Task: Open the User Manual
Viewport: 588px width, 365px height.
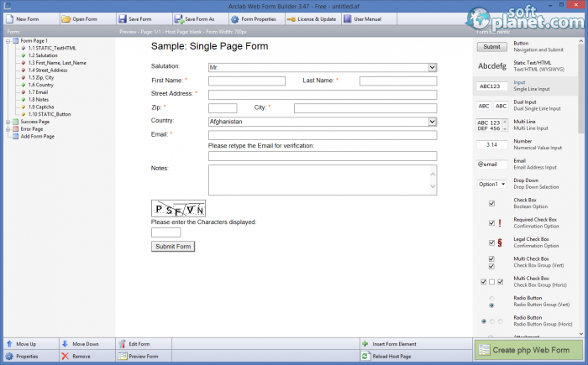Action: pyautogui.click(x=347, y=18)
